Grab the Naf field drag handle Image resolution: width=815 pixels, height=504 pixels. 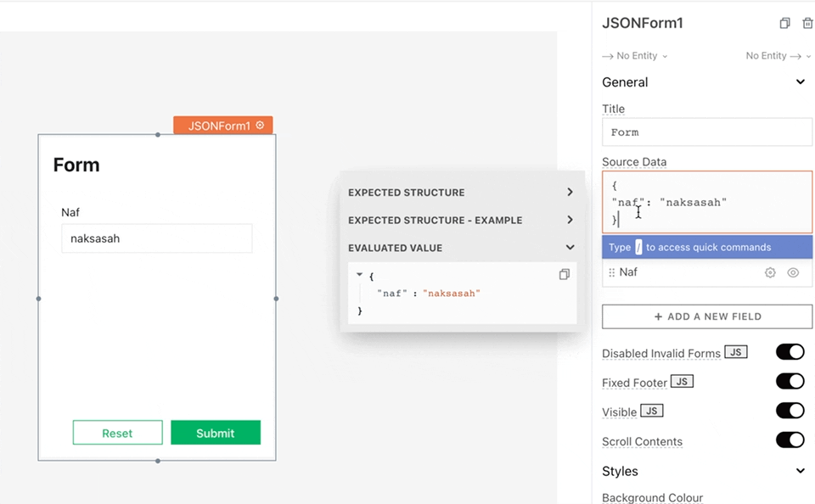[x=611, y=272]
